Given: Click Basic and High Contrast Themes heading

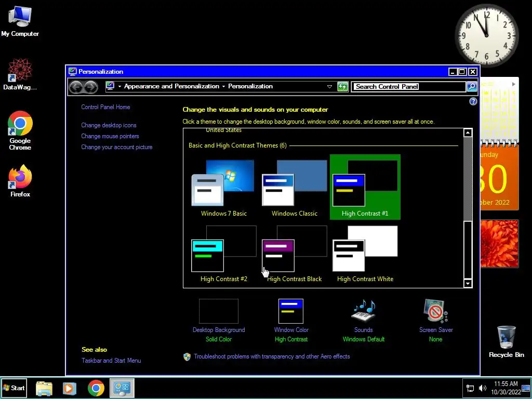Looking at the screenshot, I should click(237, 145).
